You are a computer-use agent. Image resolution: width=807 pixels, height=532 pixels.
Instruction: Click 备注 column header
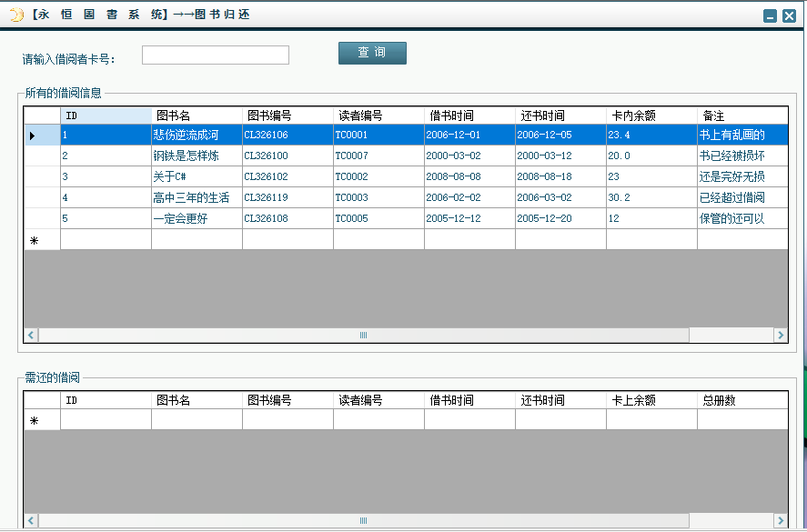[742, 115]
